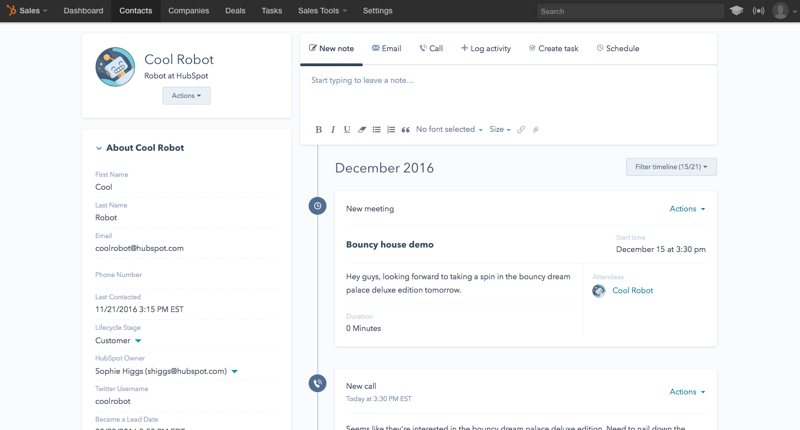800x430 pixels.
Task: Insert a bulleted list in note
Action: (x=377, y=130)
